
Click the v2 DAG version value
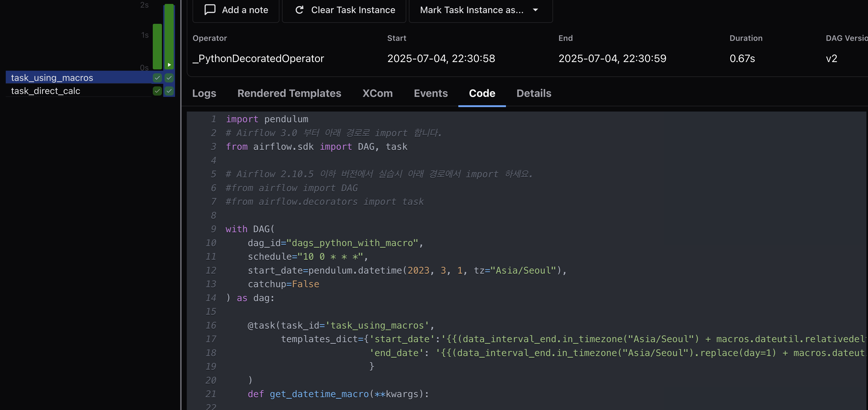[831, 58]
